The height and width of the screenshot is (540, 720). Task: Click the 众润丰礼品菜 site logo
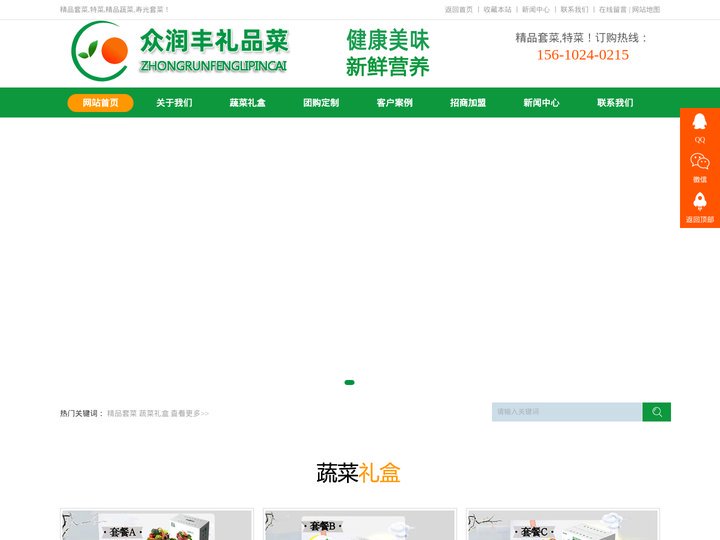click(x=180, y=51)
